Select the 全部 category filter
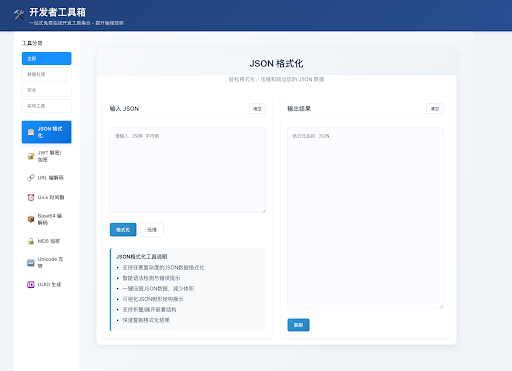Image resolution: width=512 pixels, height=371 pixels. 47,58
